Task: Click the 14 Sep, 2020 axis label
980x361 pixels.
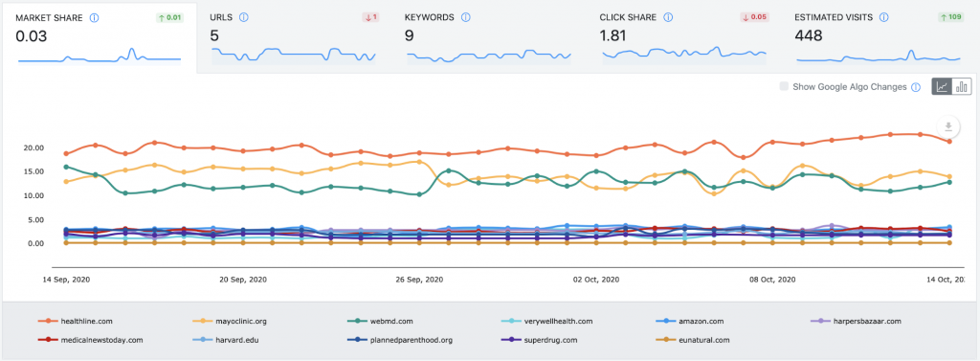Action: coord(65,279)
